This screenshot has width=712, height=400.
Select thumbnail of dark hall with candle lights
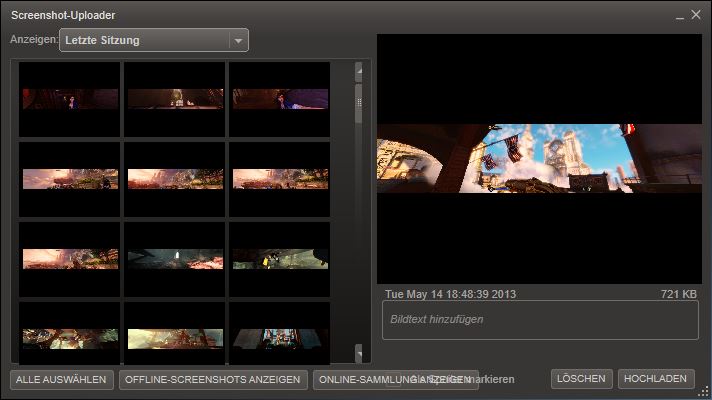pos(175,99)
